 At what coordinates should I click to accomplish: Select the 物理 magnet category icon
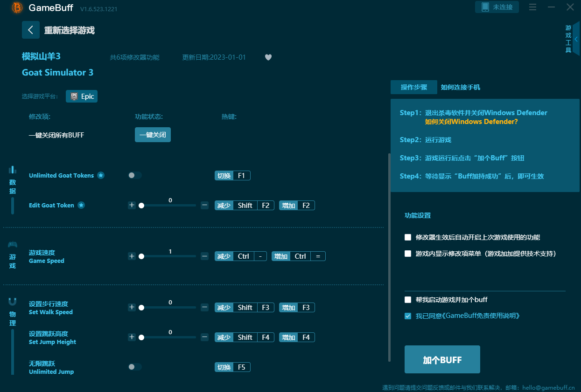[13, 302]
